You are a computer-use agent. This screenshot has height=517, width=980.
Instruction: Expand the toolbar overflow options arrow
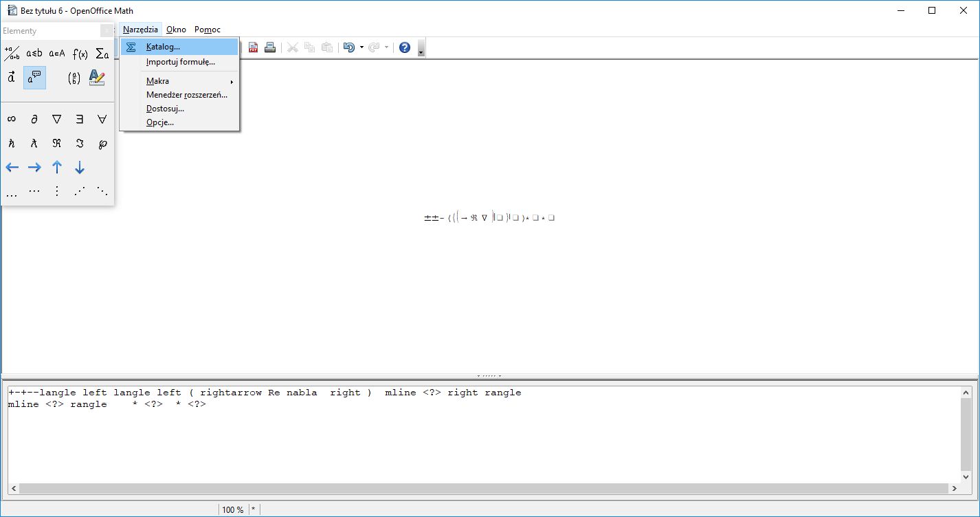click(421, 48)
